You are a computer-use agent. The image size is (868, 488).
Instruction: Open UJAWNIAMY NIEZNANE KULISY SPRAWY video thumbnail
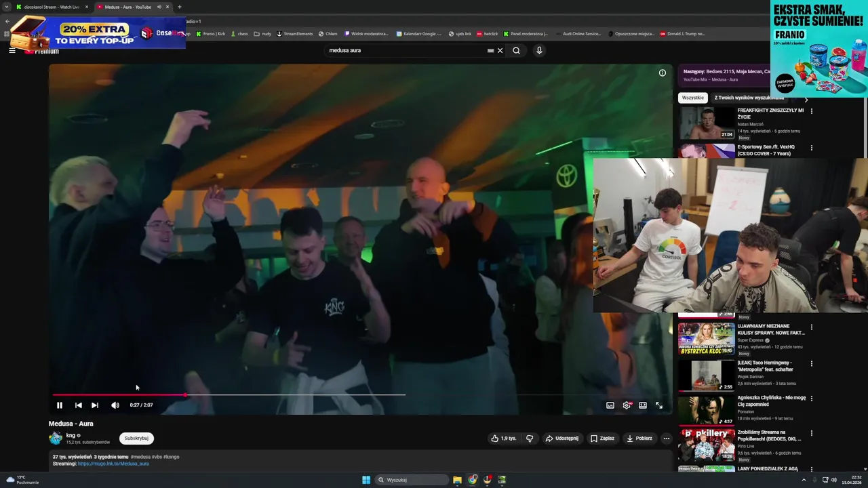click(707, 339)
